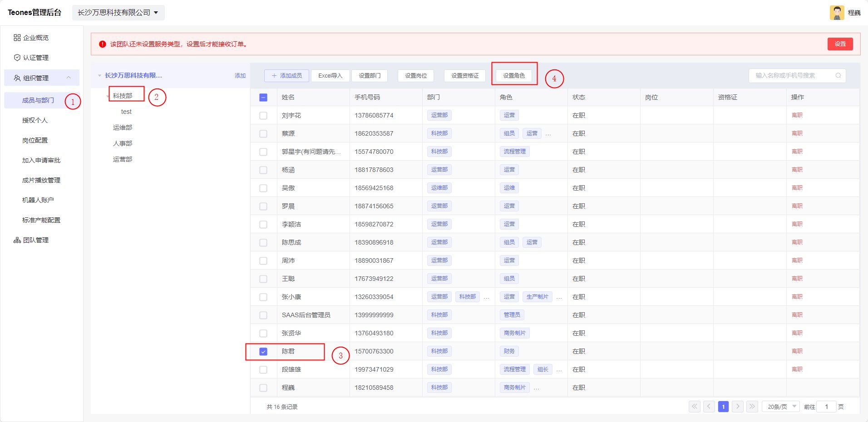Viewport: 868px width, 422px height.
Task: Open the company selector dropdown 长沙万思科技有限公司
Action: point(118,13)
